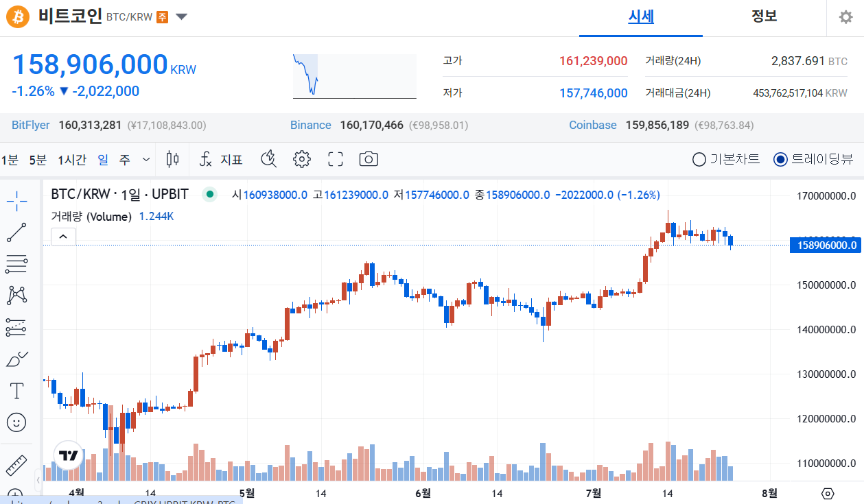Click the time axis settings hexagon icon
This screenshot has height=504, width=864.
click(828, 493)
